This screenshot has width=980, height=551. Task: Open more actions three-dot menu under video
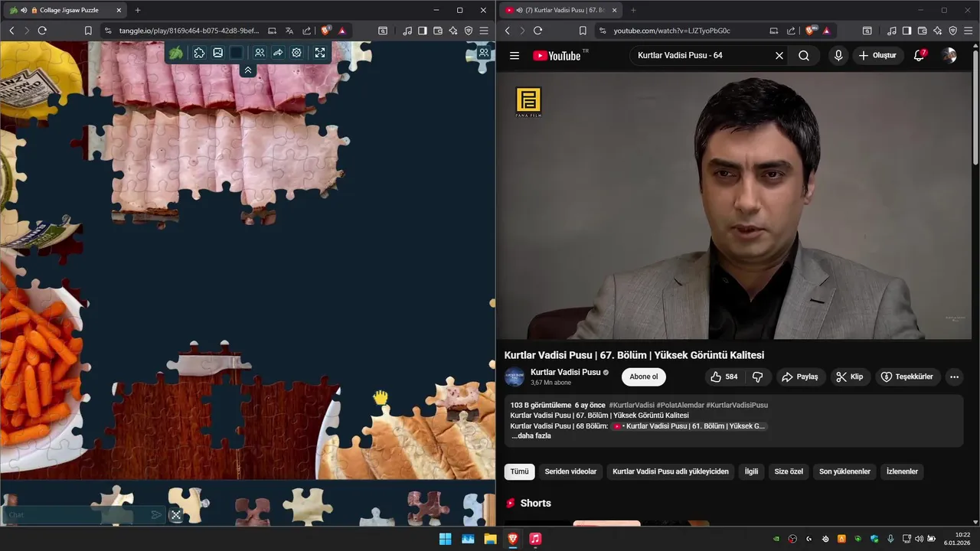(x=954, y=377)
